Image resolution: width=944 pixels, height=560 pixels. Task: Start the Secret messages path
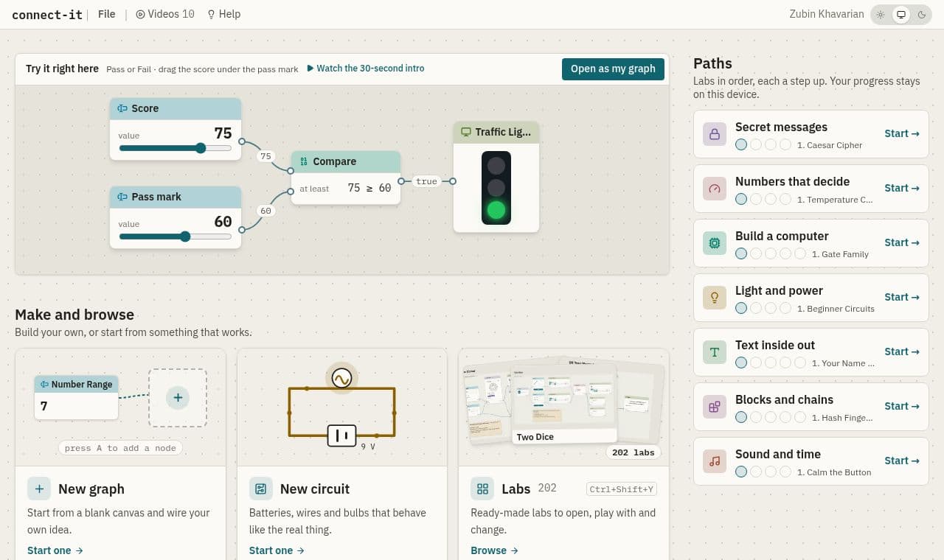point(902,133)
